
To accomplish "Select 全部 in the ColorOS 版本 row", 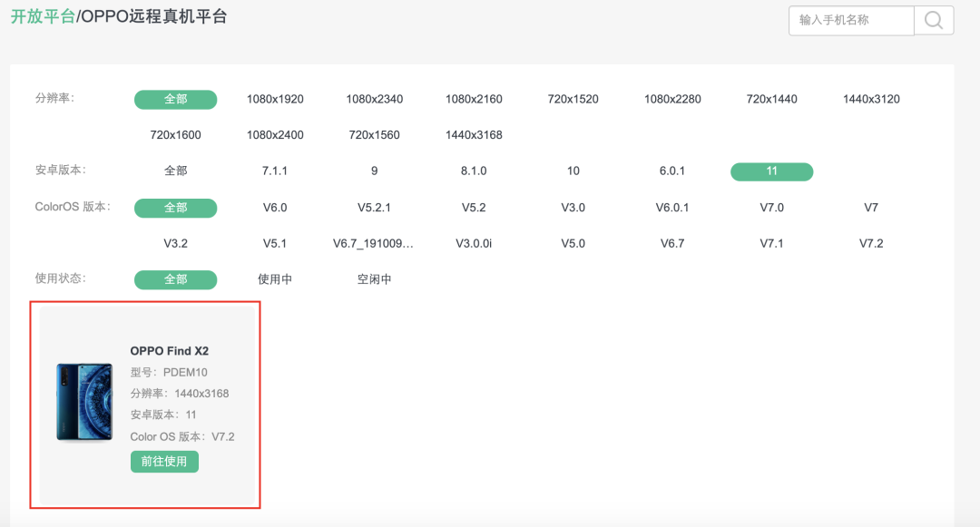I will pos(176,208).
